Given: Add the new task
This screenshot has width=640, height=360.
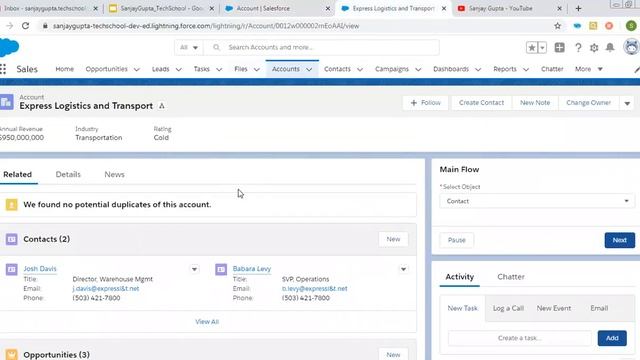Looking at the screenshot, I should tap(612, 338).
